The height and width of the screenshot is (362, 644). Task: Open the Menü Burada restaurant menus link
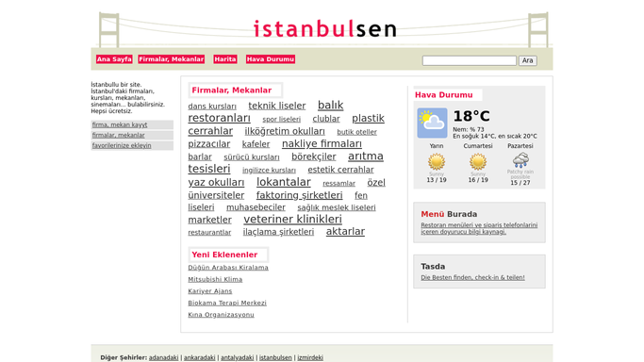point(479,228)
